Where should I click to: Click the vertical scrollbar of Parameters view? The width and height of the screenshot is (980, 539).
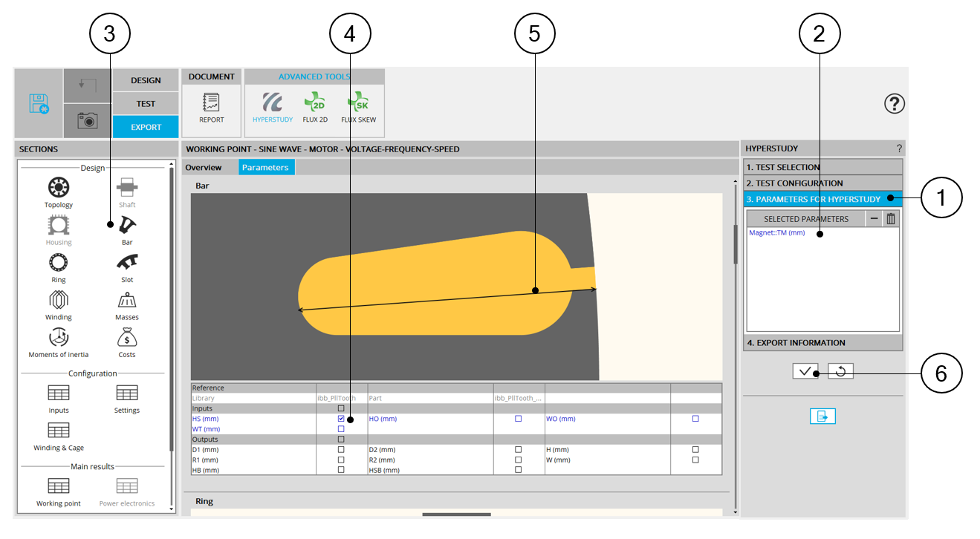point(736,245)
